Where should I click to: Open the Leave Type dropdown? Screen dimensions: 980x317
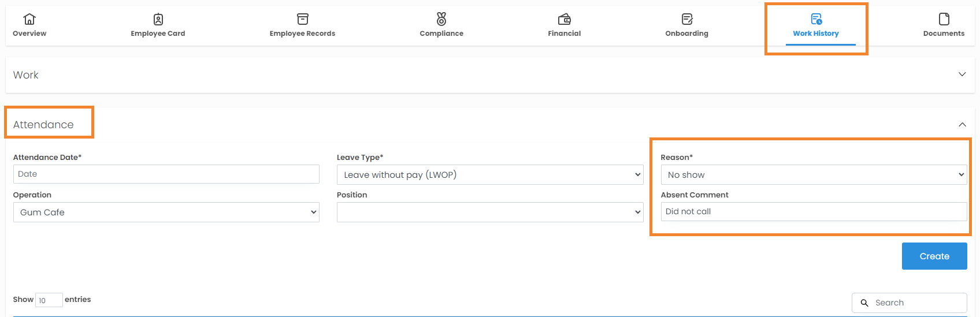click(489, 175)
